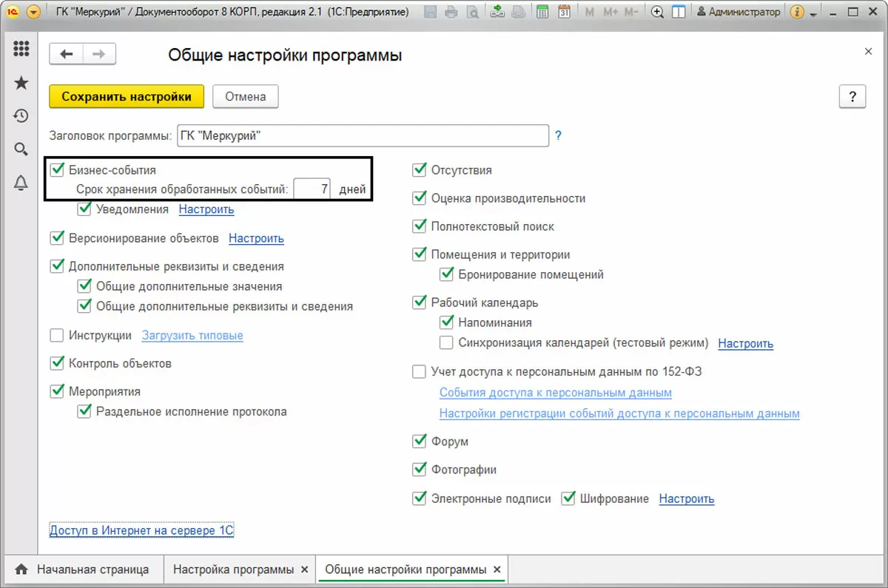Toggle Форум checkbox
The image size is (888, 588).
coord(420,442)
